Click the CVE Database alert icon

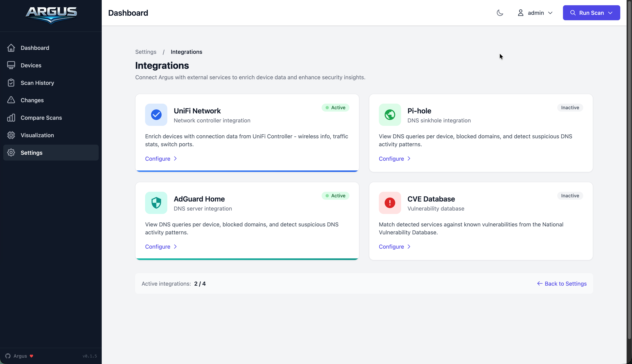389,203
